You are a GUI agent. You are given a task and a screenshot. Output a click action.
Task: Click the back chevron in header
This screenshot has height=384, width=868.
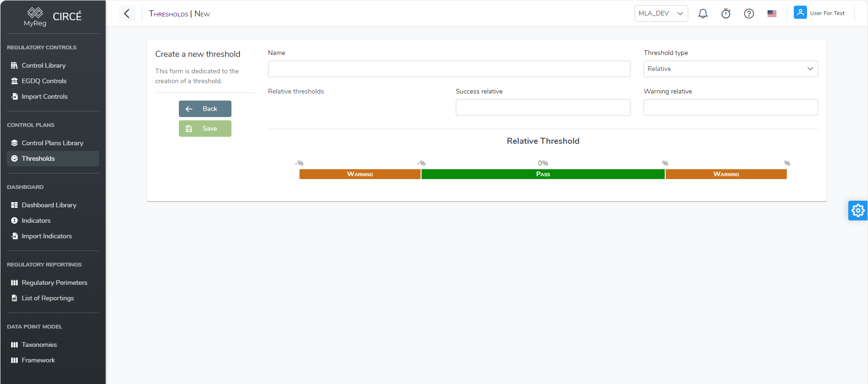pyautogui.click(x=127, y=14)
